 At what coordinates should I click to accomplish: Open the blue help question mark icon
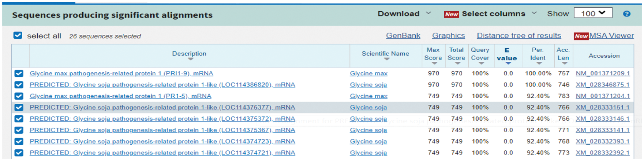click(x=626, y=14)
